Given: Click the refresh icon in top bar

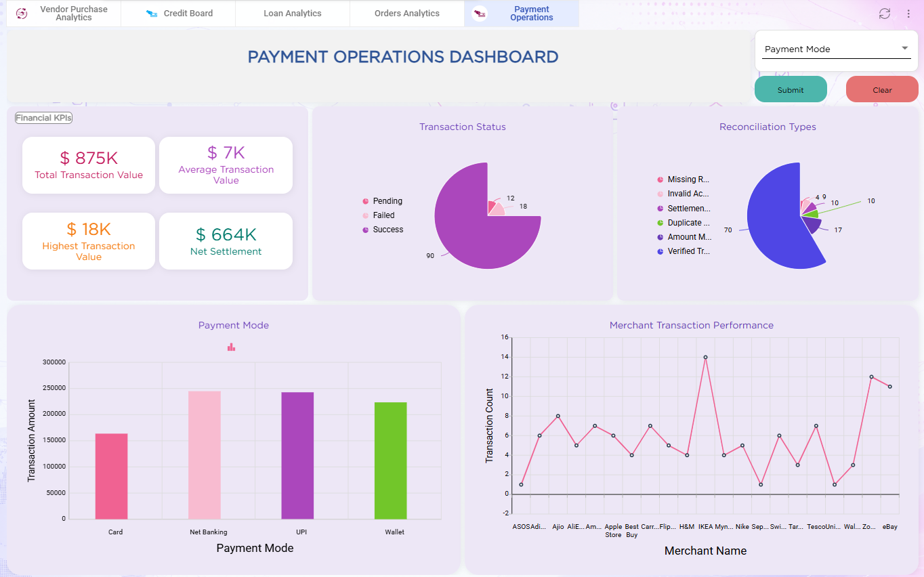Looking at the screenshot, I should coord(885,14).
